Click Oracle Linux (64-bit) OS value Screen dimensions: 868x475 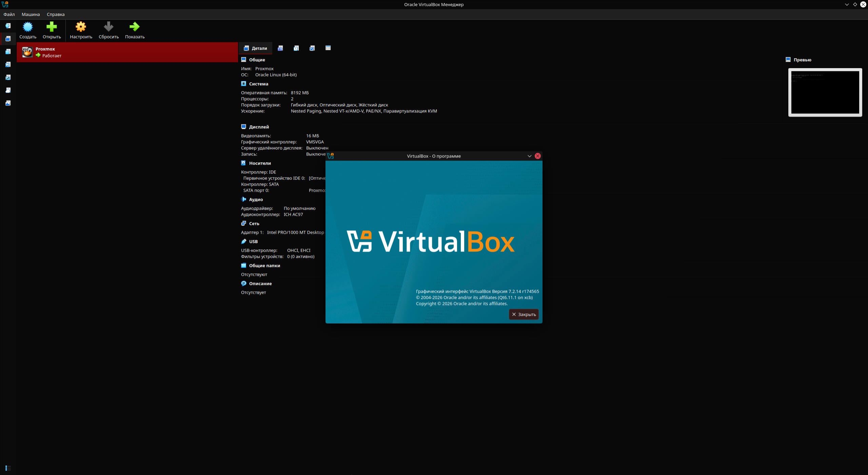click(x=276, y=75)
